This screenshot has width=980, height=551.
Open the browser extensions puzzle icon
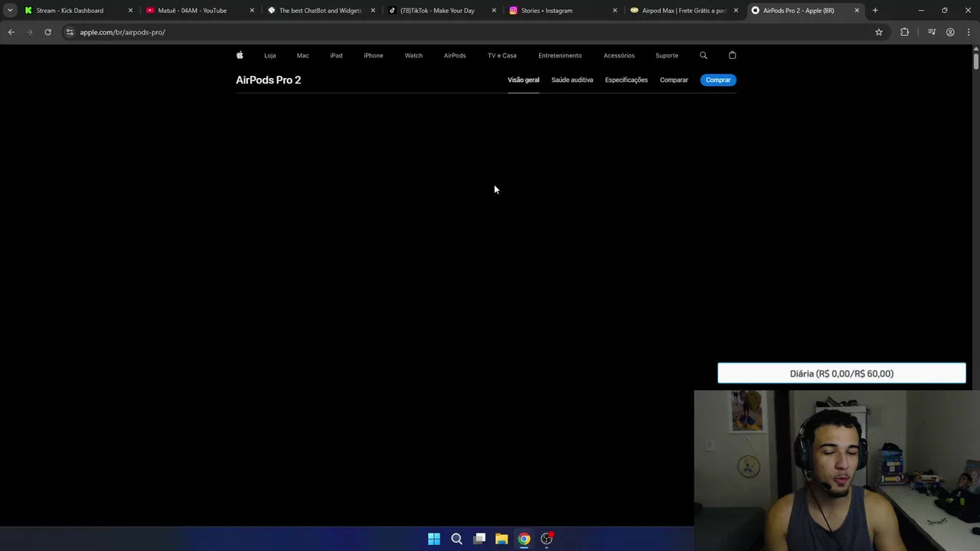pyautogui.click(x=905, y=32)
